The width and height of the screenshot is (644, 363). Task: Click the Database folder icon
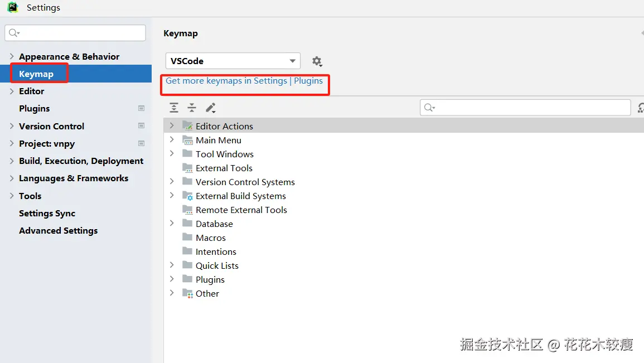[187, 224]
